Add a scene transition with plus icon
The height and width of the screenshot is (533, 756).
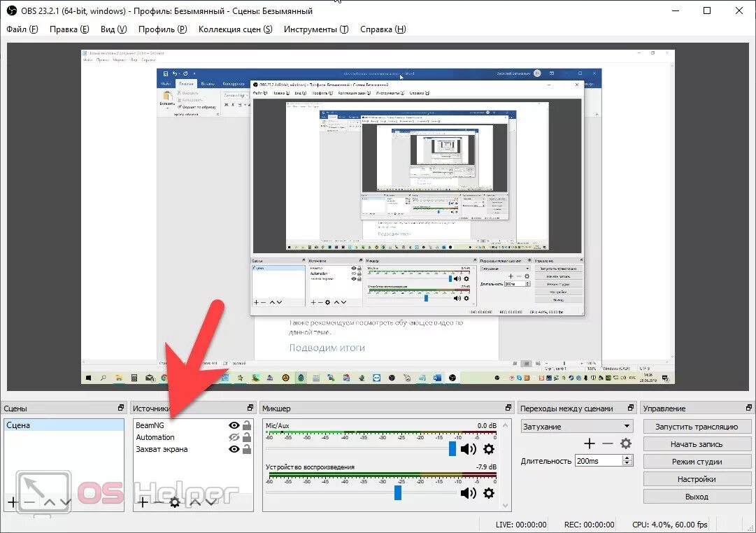[x=589, y=443]
